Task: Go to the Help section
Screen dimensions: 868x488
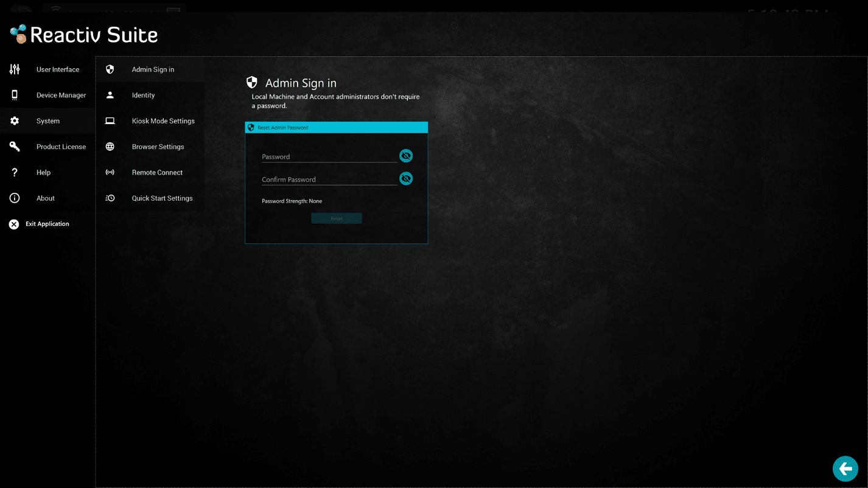Action: tap(47, 172)
